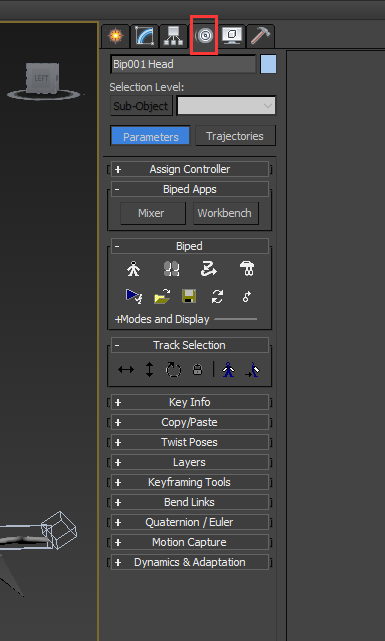Open the object color swatch

pyautogui.click(x=268, y=64)
